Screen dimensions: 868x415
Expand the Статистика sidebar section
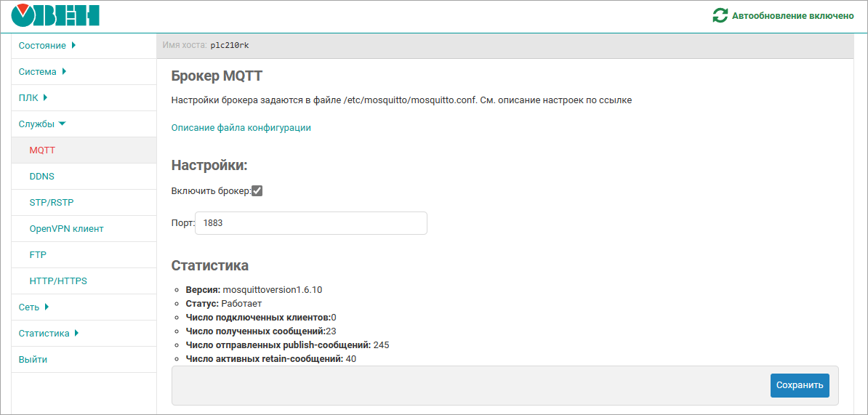(48, 334)
